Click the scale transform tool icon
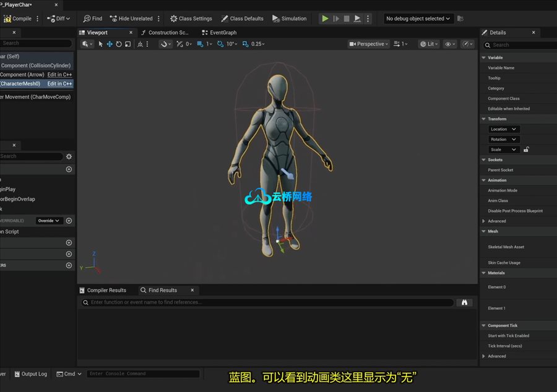Image resolution: width=557 pixels, height=392 pixels. pyautogui.click(x=127, y=44)
